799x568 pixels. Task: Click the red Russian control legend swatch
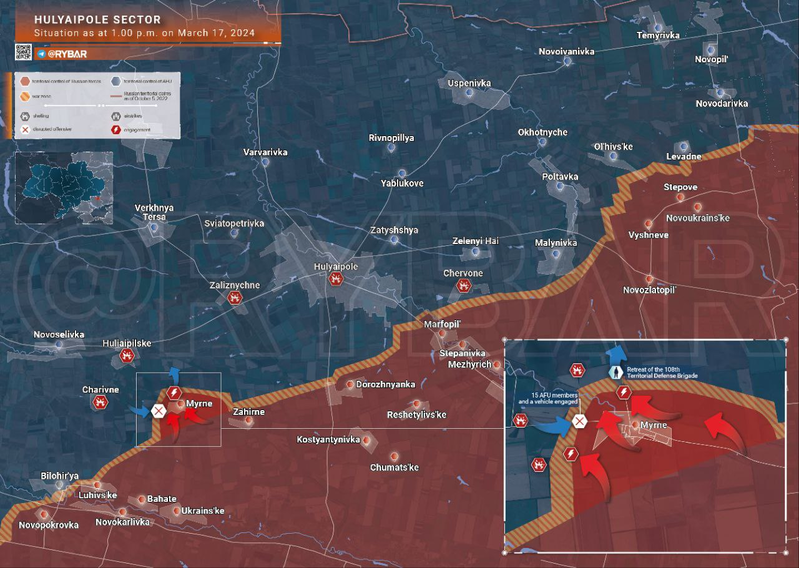point(23,82)
